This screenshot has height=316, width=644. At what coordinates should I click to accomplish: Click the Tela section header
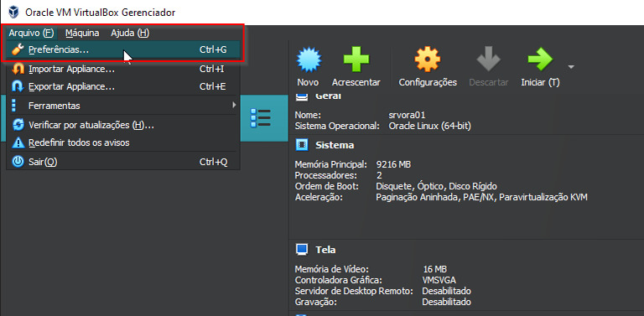[x=325, y=250]
